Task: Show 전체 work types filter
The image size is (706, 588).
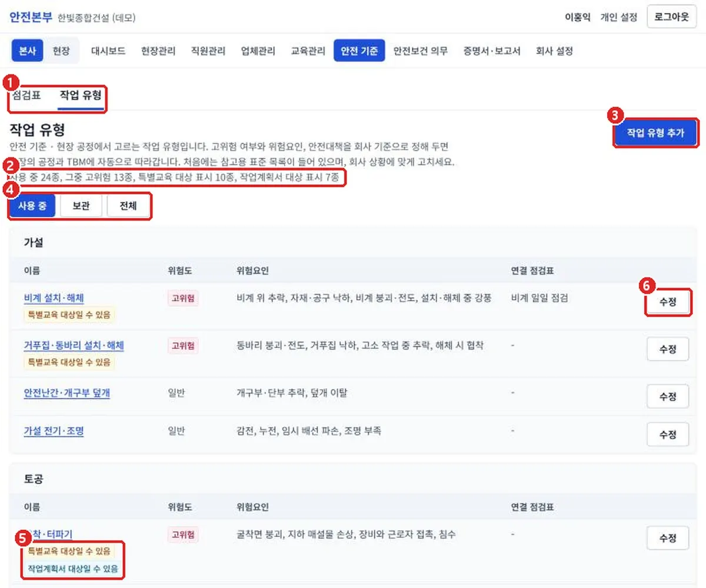Action: coord(128,207)
